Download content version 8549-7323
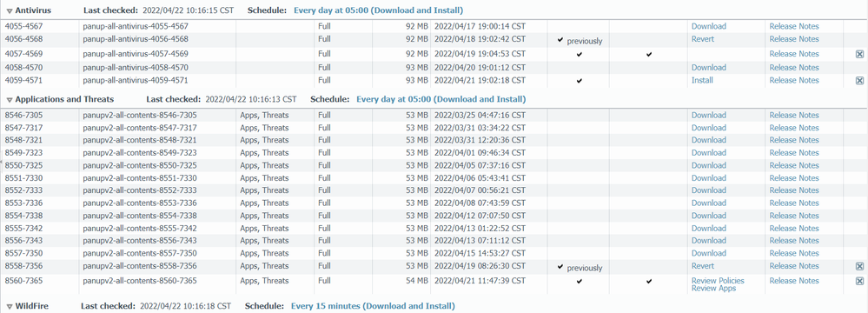868x313 pixels. (x=709, y=152)
